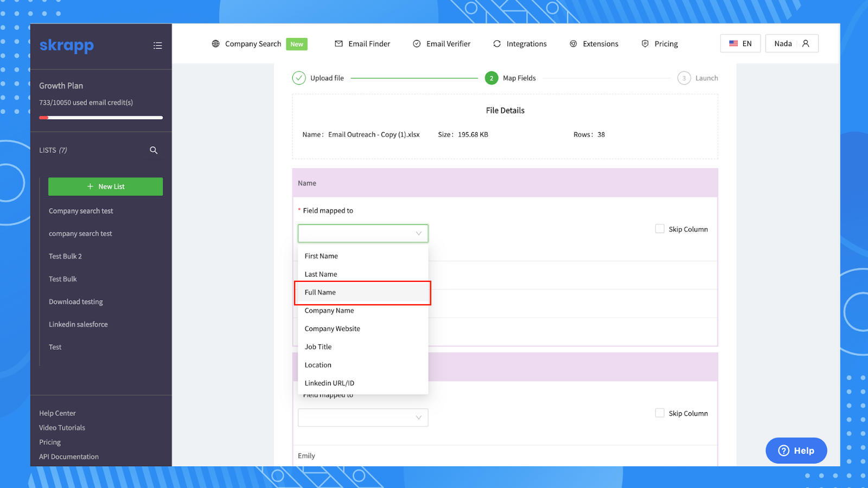Open Pricing in the top navigation
This screenshot has width=868, height=488.
[666, 44]
